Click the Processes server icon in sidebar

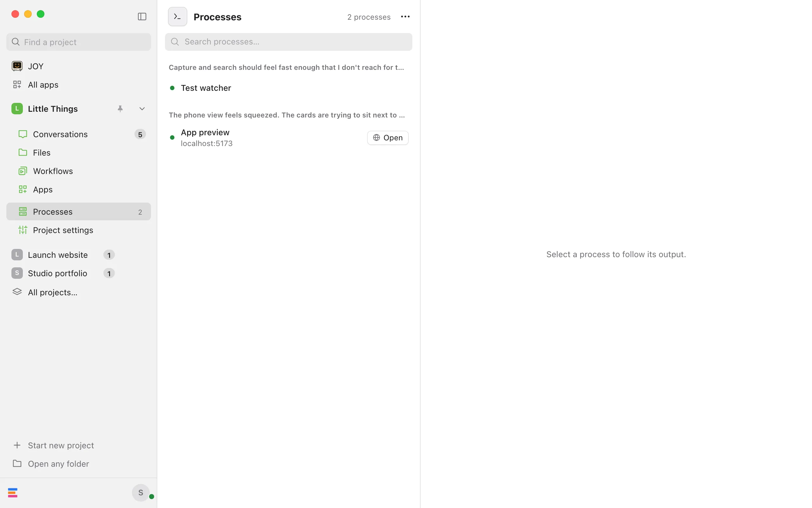23,211
